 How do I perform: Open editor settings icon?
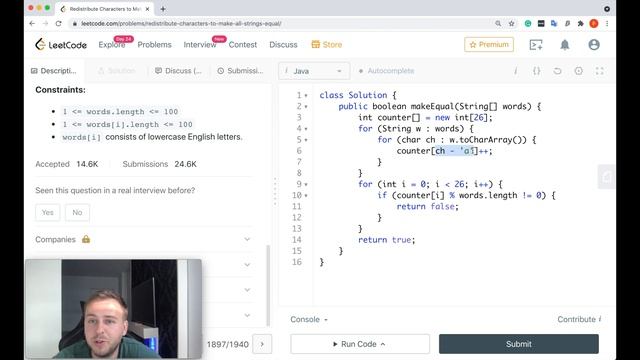click(578, 71)
